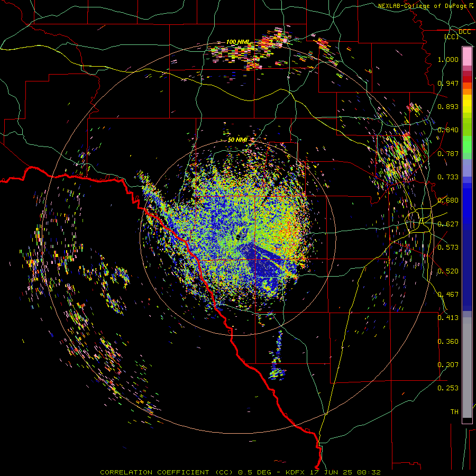
Task: Select the 0.733 scale value
Action: [x=448, y=177]
